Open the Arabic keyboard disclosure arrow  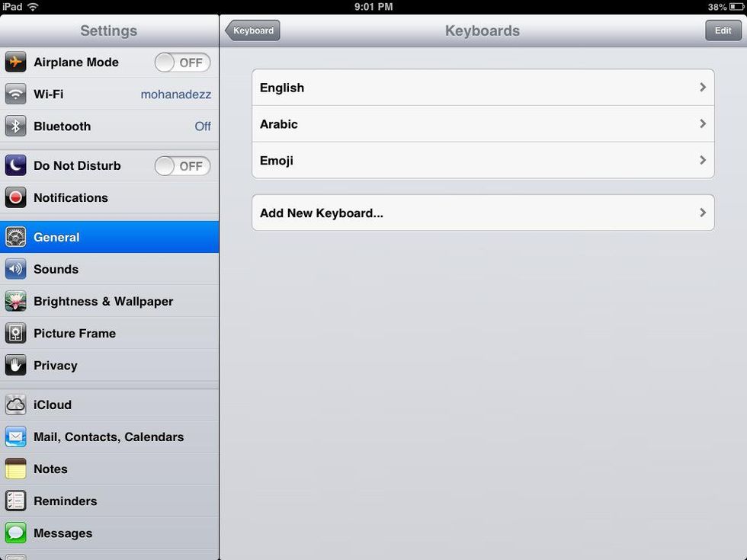coord(702,124)
